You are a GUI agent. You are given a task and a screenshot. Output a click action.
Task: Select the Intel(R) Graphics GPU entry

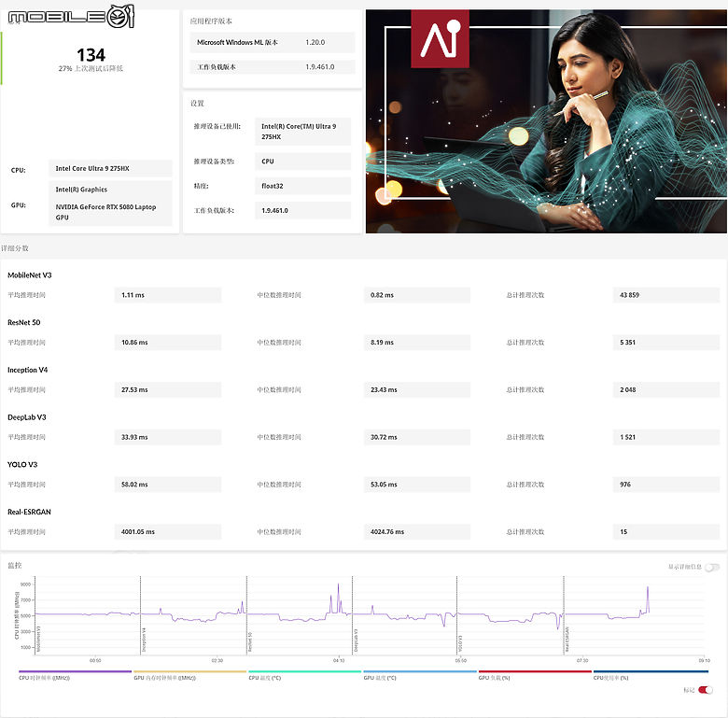coord(81,190)
